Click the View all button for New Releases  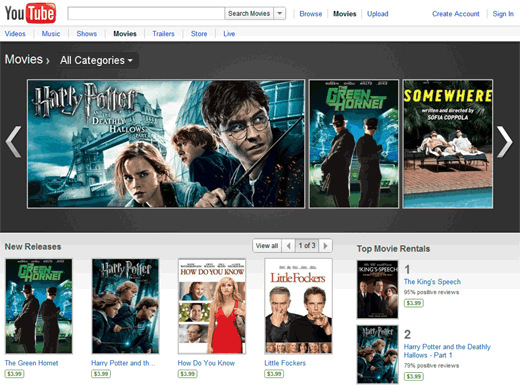(267, 246)
